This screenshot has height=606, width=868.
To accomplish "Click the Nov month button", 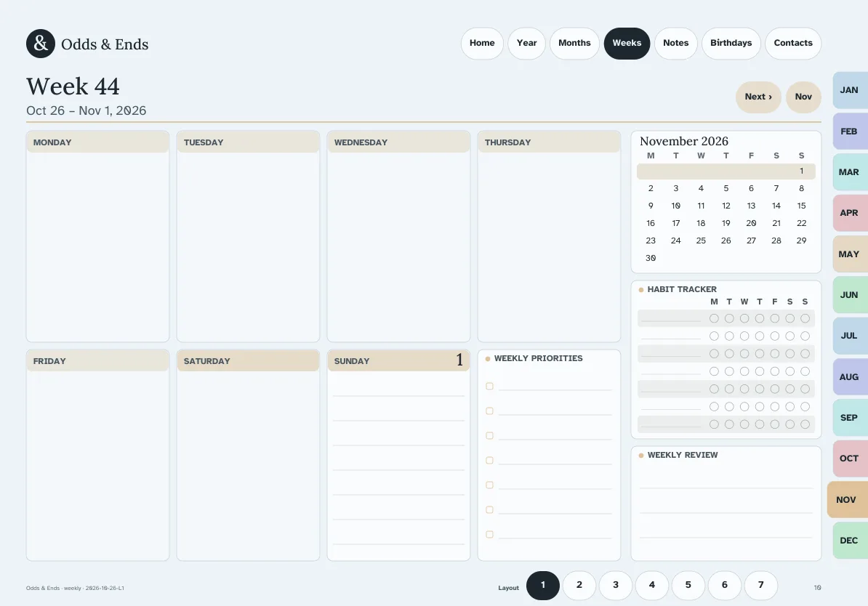I will pos(803,97).
